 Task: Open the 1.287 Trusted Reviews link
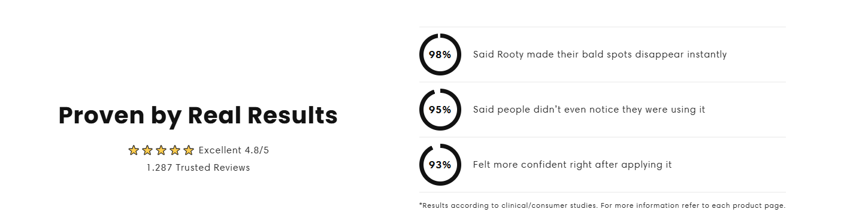pyautogui.click(x=198, y=168)
